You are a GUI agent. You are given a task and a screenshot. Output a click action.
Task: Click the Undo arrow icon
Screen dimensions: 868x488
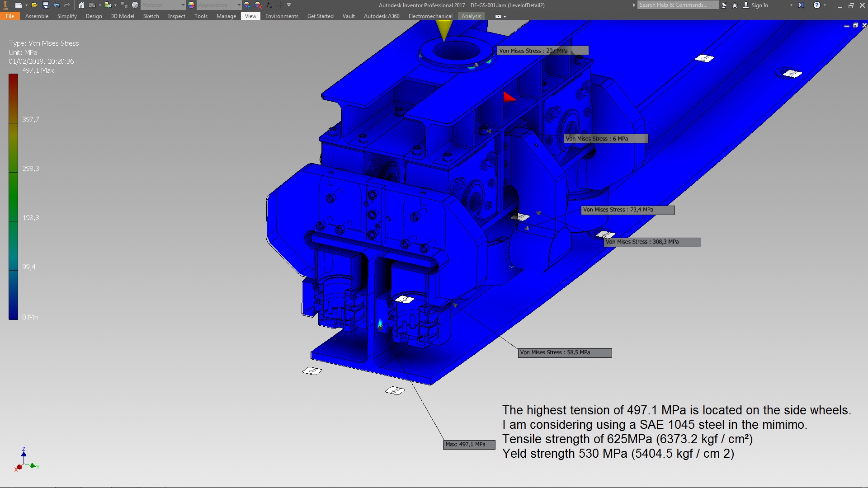pos(56,5)
